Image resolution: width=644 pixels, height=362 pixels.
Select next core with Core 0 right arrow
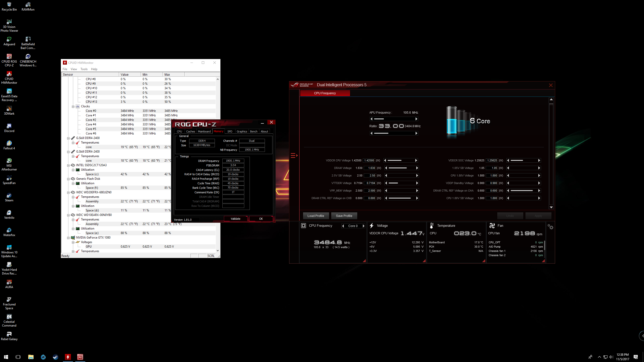pos(364,226)
